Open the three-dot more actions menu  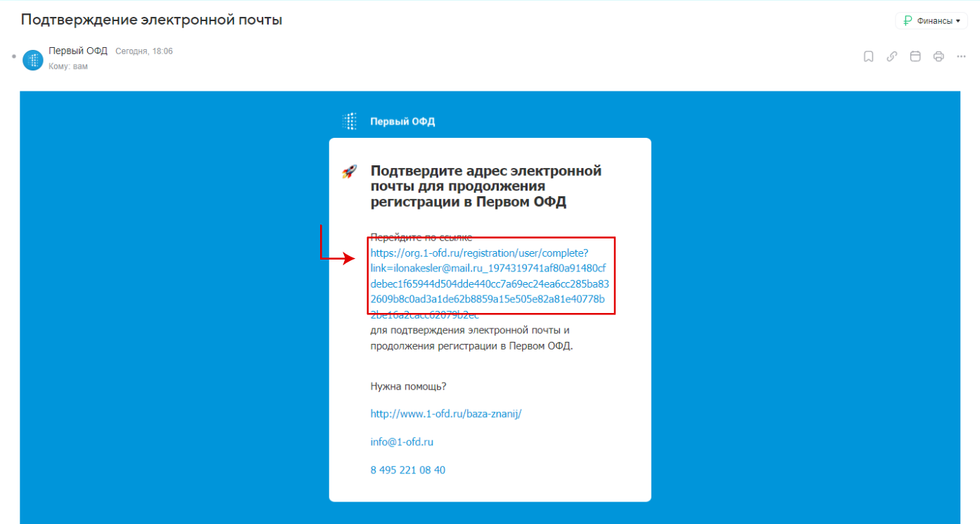click(x=962, y=57)
